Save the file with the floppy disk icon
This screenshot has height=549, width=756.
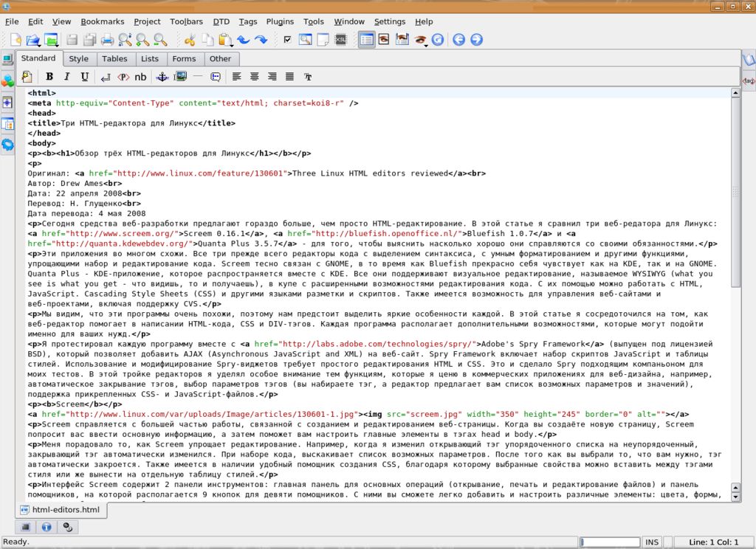tap(72, 40)
